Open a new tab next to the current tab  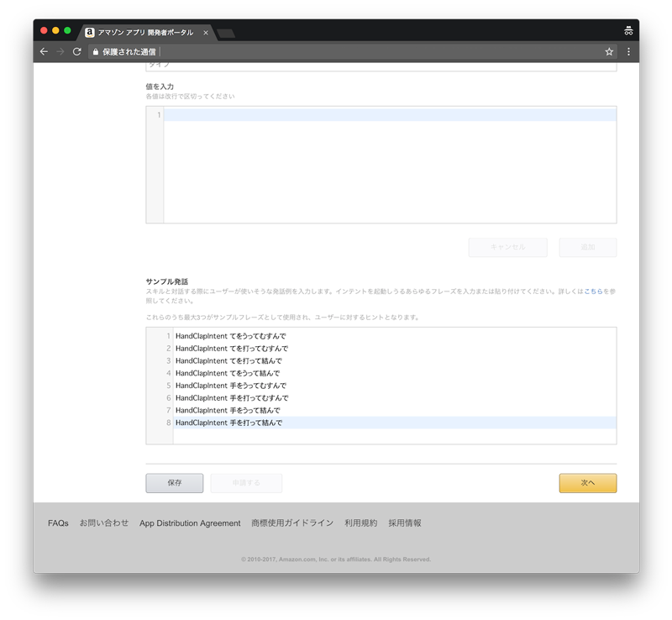click(226, 33)
